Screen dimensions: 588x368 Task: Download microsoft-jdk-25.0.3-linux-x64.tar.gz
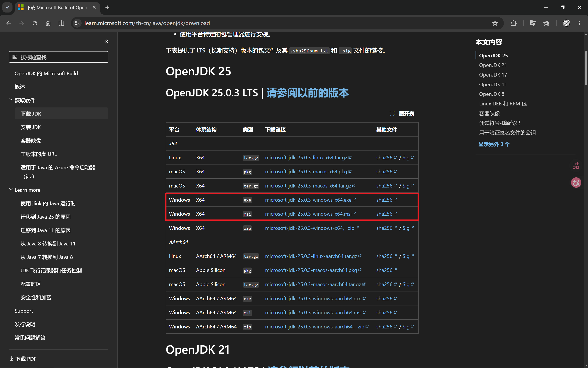coord(308,158)
